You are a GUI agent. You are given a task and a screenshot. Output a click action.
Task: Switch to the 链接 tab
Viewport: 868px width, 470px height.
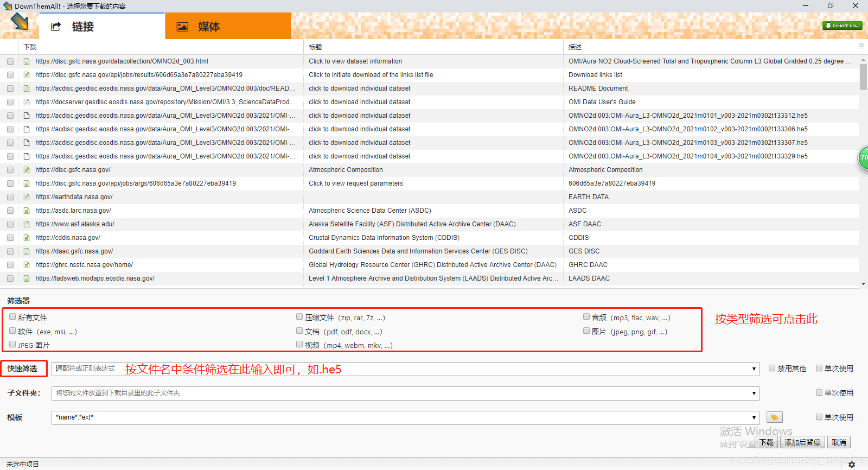coord(102,26)
